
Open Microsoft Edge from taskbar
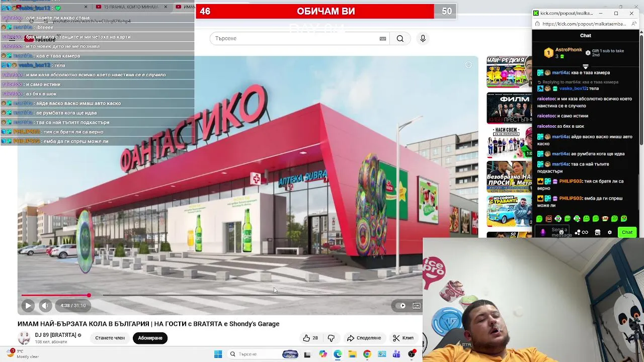338,354
